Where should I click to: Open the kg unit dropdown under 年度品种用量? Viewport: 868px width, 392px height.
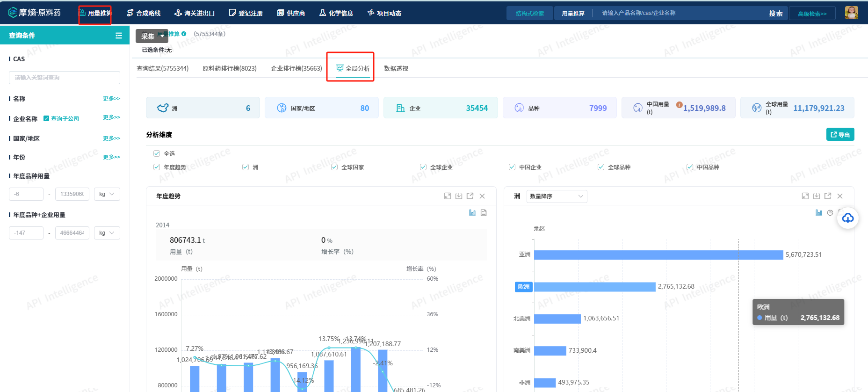pos(107,194)
